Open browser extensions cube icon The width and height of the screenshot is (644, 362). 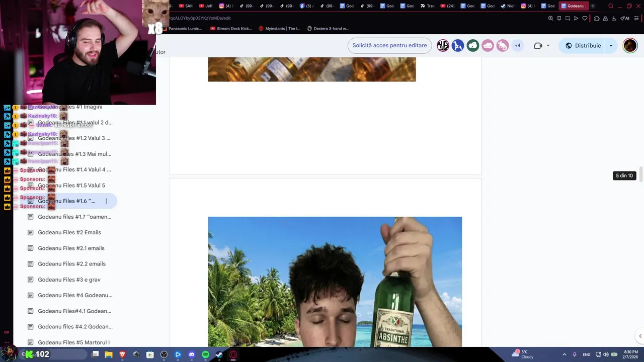pyautogui.click(x=597, y=18)
